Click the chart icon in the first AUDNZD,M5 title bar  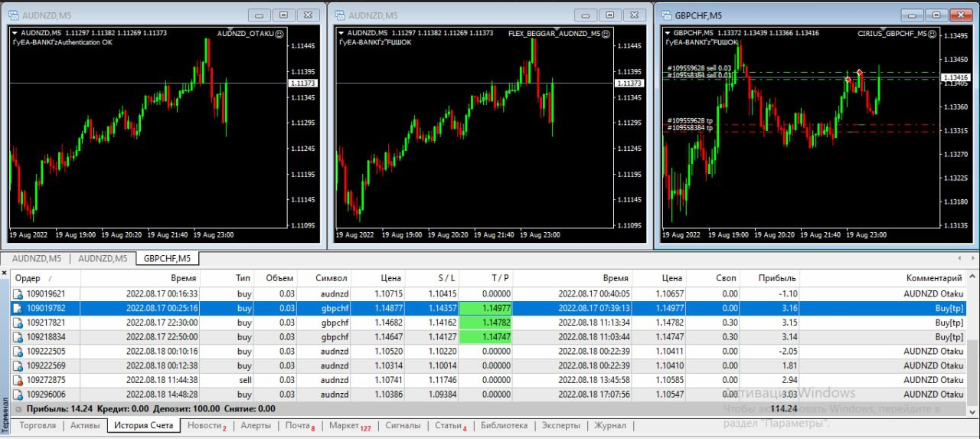11,15
